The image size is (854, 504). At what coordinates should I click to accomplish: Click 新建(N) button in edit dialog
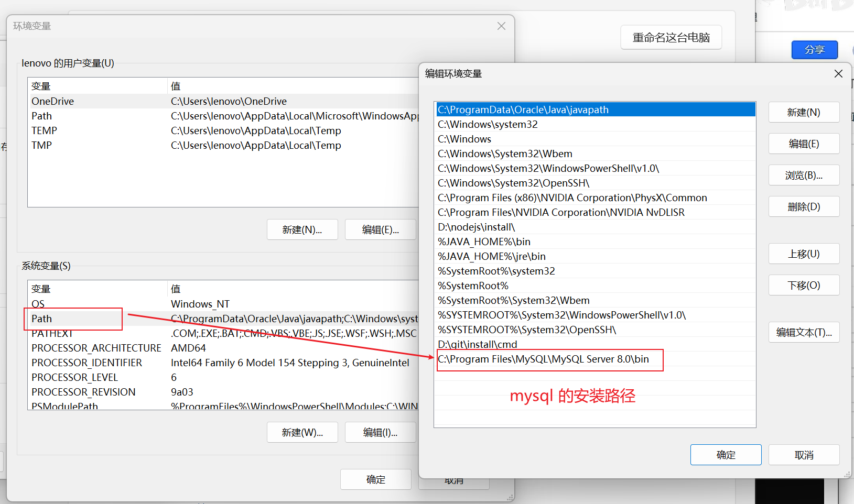(x=804, y=112)
